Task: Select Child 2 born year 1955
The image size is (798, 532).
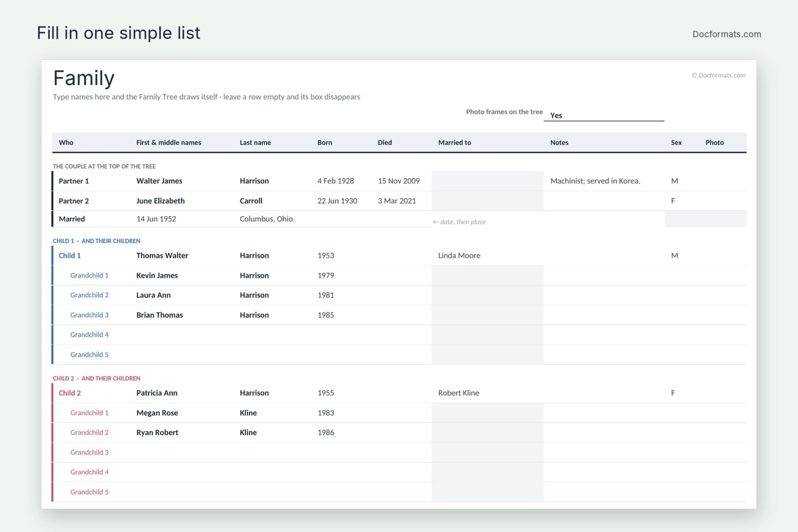Action: pyautogui.click(x=326, y=393)
